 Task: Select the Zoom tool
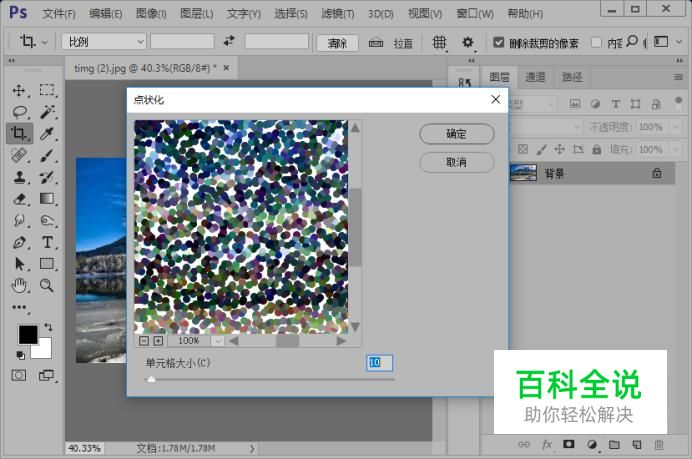tap(47, 286)
